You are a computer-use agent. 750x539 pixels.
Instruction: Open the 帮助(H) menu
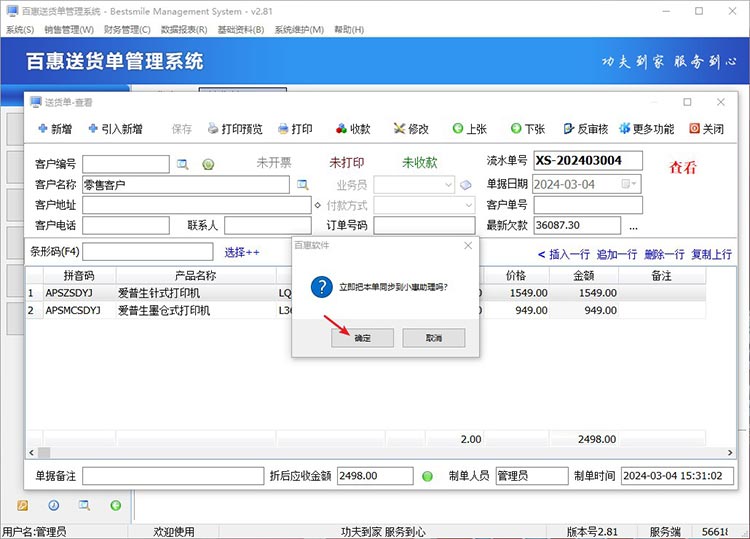pyautogui.click(x=349, y=30)
